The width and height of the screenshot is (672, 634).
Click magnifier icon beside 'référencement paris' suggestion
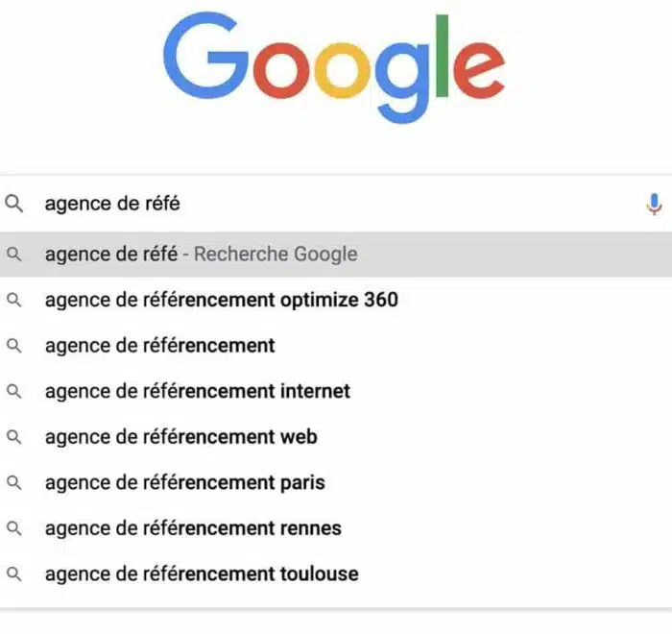coord(13,482)
